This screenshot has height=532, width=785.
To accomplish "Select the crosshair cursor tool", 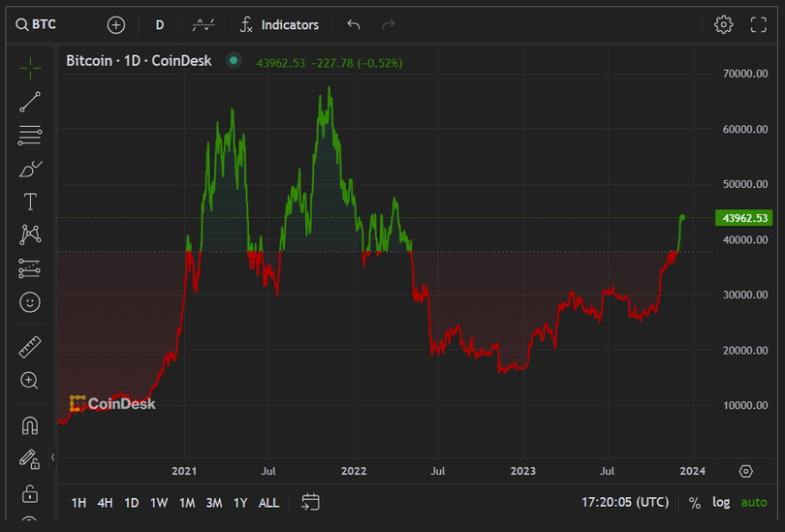I will [x=30, y=67].
